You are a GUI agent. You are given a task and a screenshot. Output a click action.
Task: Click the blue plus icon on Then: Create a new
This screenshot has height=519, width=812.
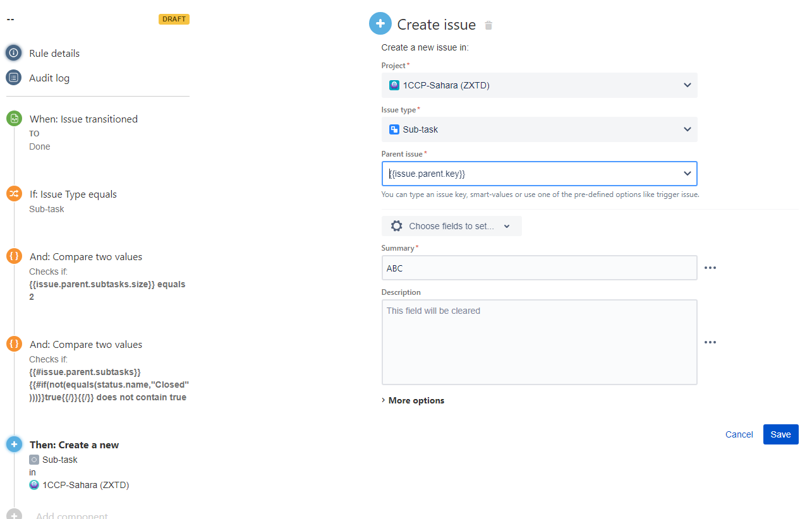point(13,444)
